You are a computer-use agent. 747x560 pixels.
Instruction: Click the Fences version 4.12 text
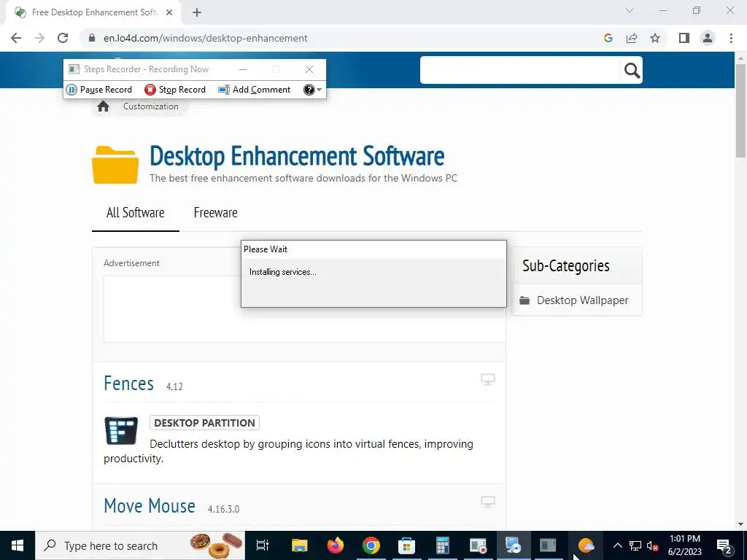pos(174,386)
